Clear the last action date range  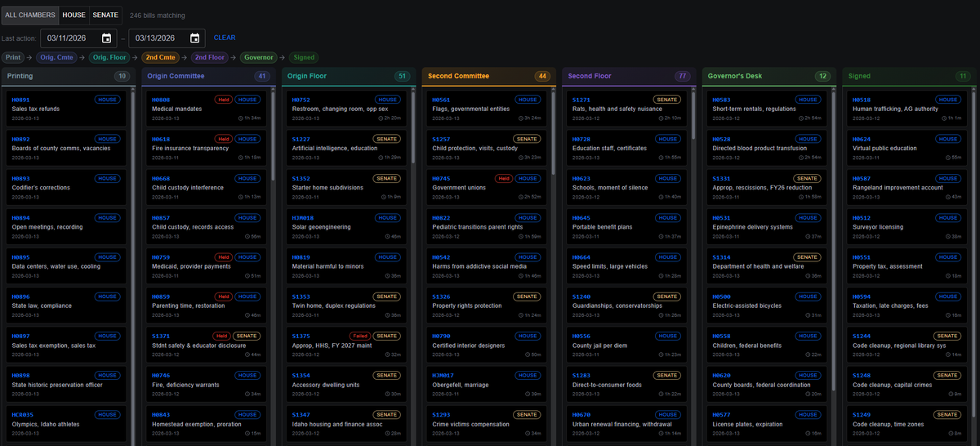225,38
